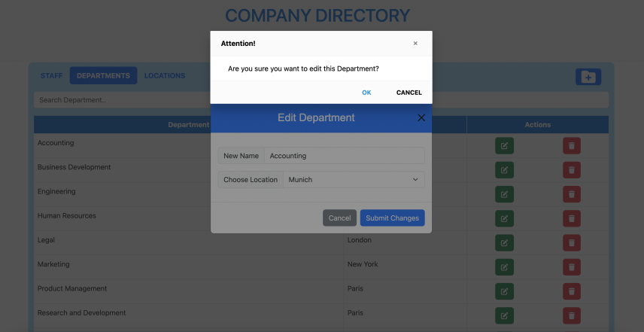Switch to the Staff tab
The height and width of the screenshot is (332, 644).
point(51,76)
